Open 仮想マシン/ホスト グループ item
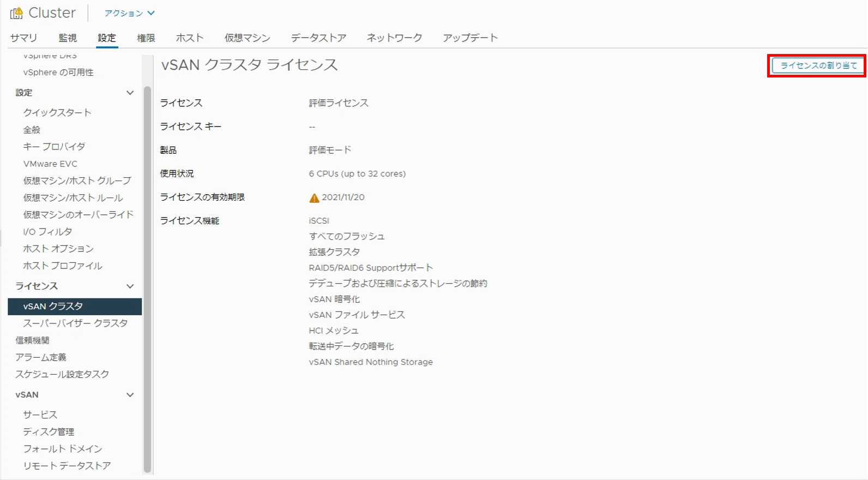This screenshot has width=868, height=480. (x=77, y=181)
